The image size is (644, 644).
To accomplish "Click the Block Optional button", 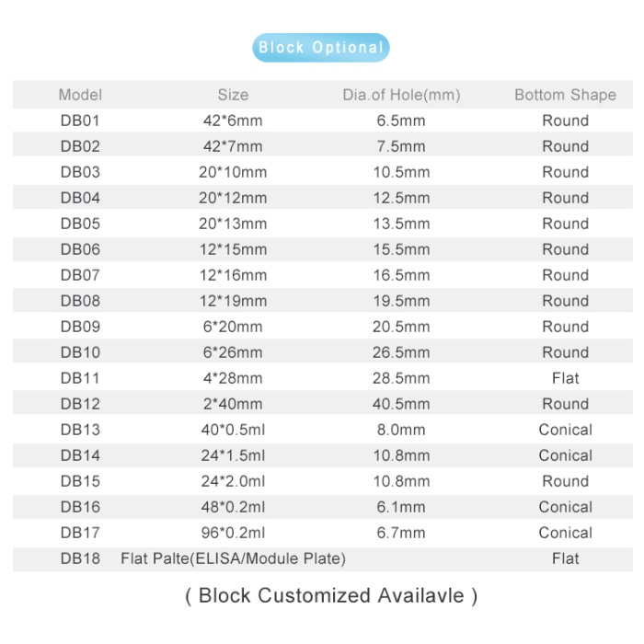I will tap(320, 48).
